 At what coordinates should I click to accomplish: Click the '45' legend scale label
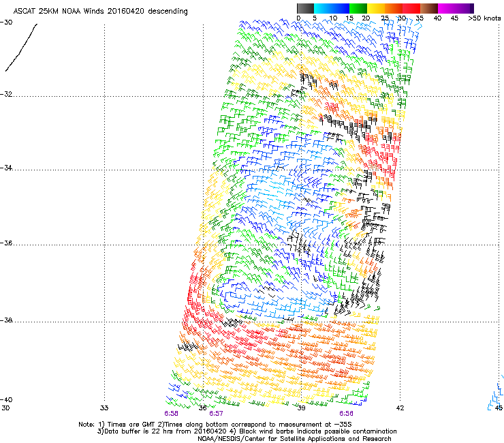tap(454, 18)
